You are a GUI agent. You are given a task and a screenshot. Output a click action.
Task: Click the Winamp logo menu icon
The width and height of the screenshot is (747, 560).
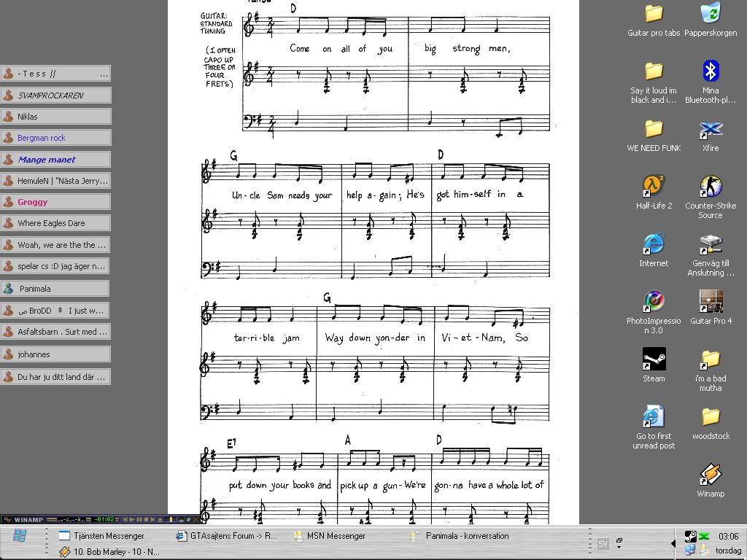pyautogui.click(x=7, y=519)
